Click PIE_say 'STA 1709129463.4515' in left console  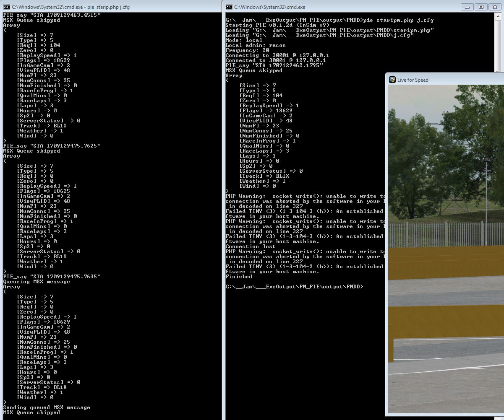(x=52, y=15)
